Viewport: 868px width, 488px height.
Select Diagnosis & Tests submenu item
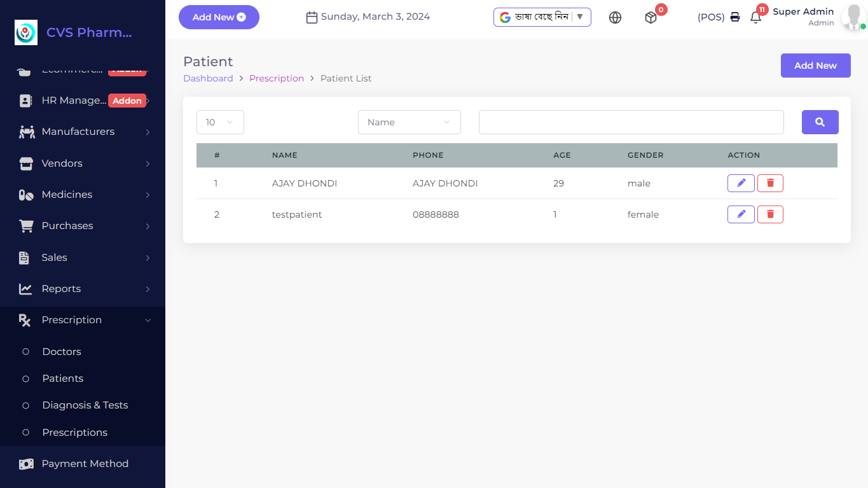85,405
